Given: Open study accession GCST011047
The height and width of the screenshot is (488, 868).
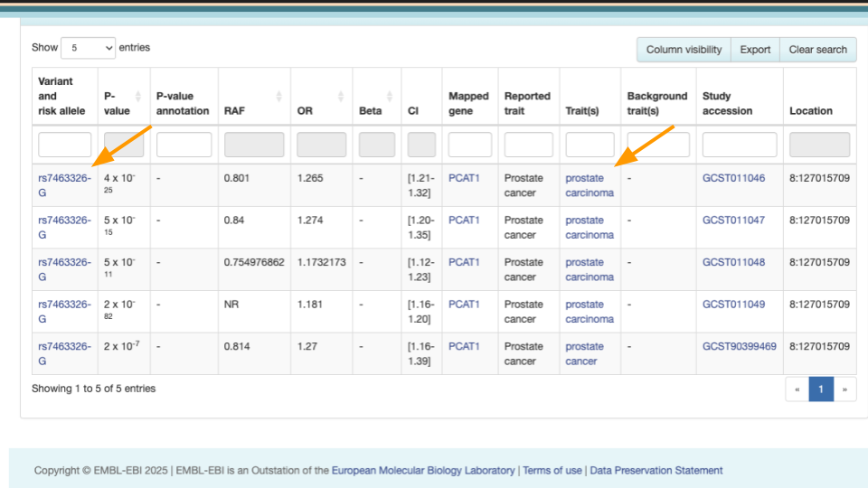Looking at the screenshot, I should click(x=733, y=221).
